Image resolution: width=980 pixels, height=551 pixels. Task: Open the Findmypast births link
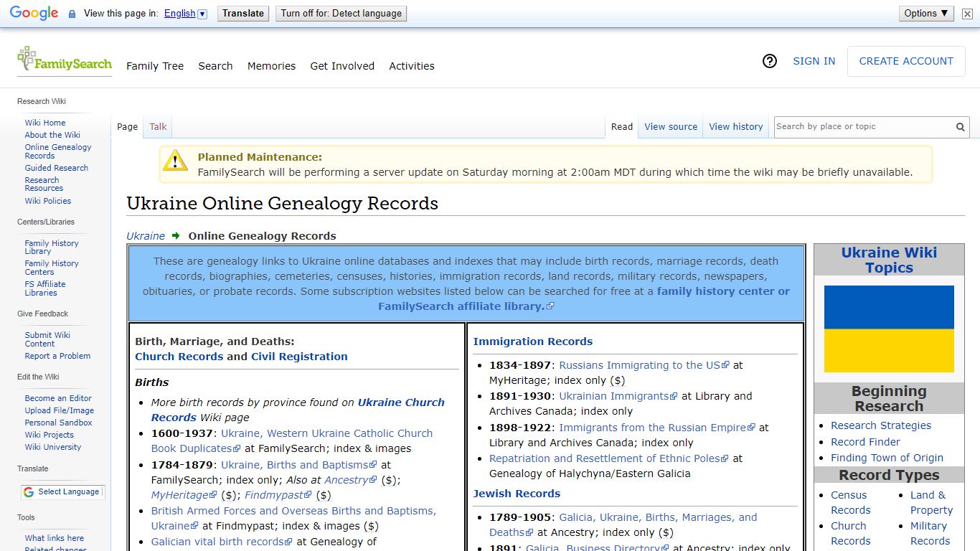click(x=278, y=495)
